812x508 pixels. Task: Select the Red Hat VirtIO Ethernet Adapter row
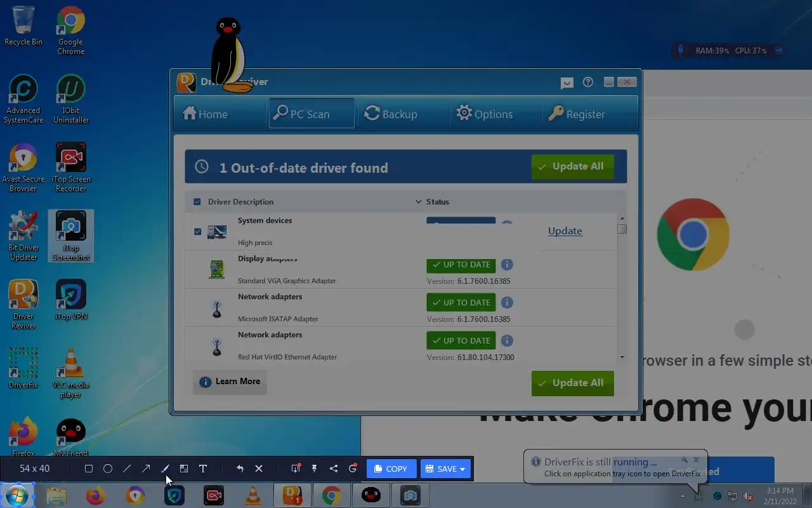[401, 345]
